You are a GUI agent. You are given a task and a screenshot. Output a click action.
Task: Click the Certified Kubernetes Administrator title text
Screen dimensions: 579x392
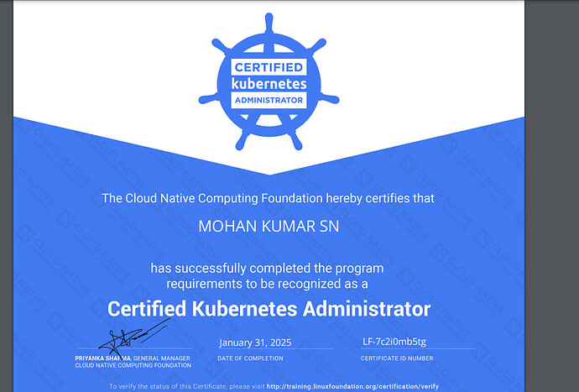[269, 309]
